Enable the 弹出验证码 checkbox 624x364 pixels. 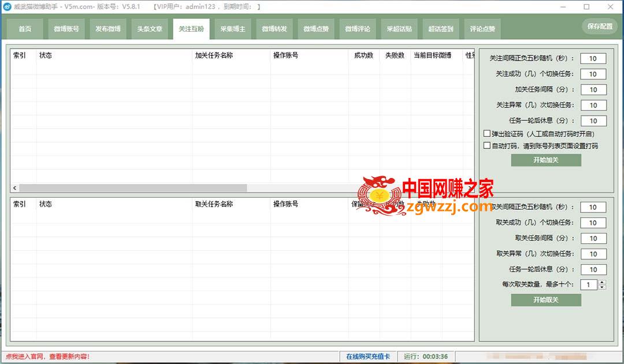486,133
